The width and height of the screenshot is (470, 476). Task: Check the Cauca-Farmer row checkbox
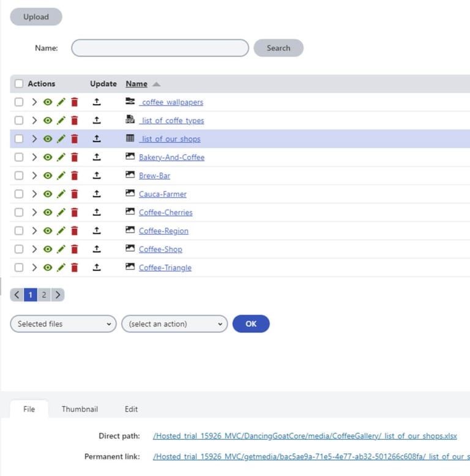19,194
